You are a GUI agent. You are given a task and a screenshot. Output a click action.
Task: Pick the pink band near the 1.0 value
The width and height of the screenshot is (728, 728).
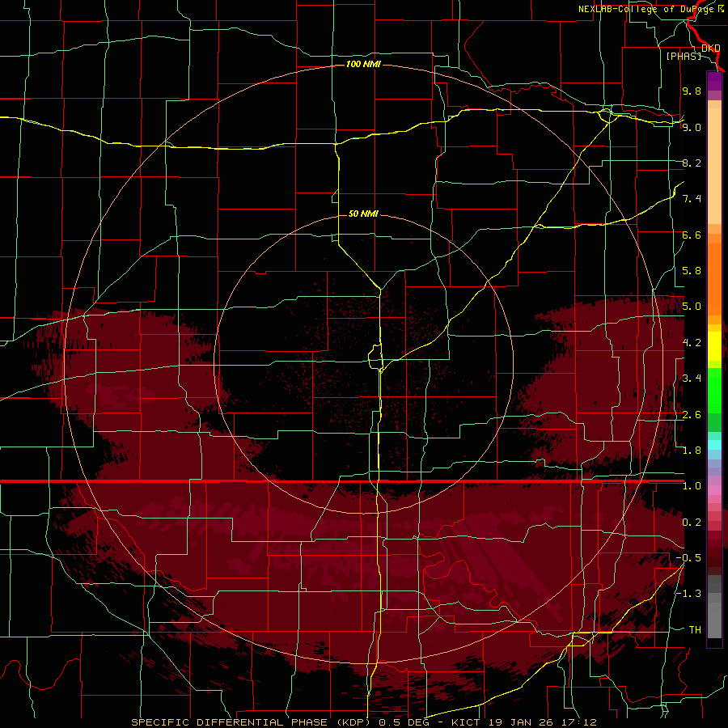(x=714, y=490)
